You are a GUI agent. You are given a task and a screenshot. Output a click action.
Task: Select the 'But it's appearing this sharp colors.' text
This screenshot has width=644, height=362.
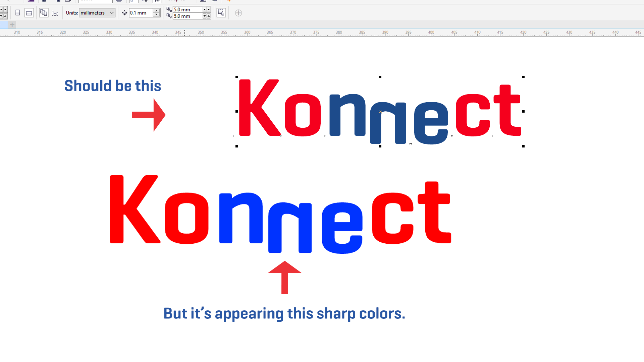click(284, 314)
